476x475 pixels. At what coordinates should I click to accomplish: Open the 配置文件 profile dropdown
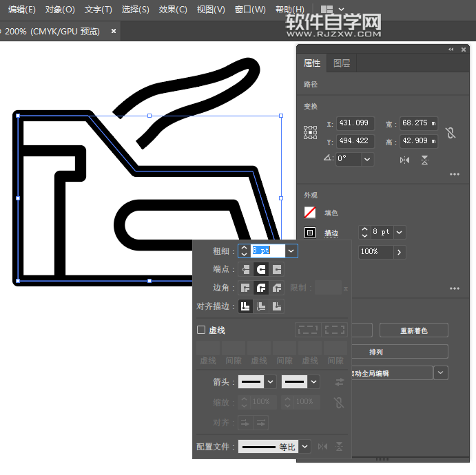[304, 447]
